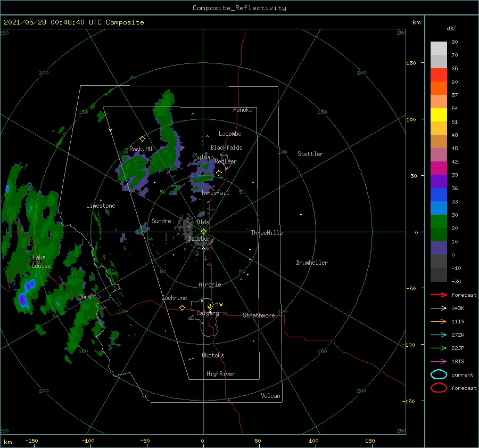Click the white plus marker south of Stettler

click(x=301, y=214)
